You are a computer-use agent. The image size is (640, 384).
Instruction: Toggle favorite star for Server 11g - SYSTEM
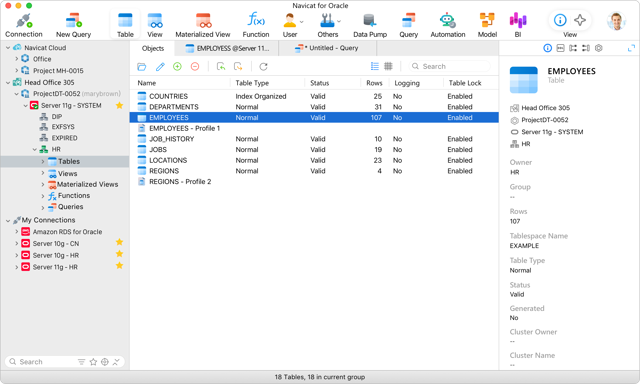pos(119,105)
